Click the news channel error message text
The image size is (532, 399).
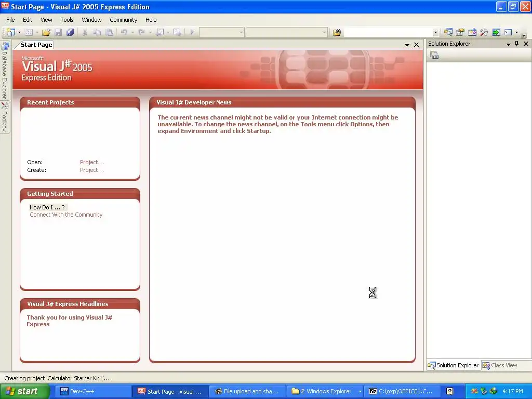[x=277, y=124]
